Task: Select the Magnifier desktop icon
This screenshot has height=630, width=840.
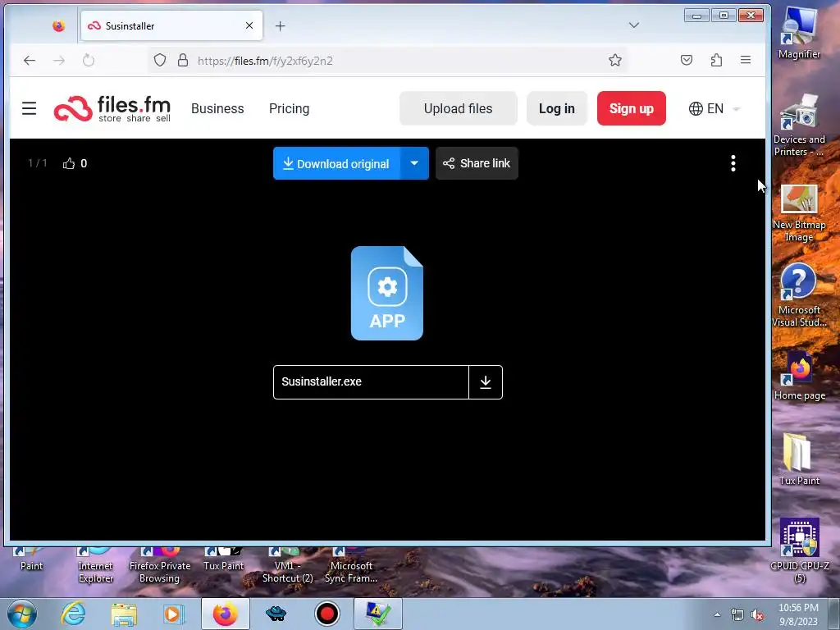Action: coord(799,33)
